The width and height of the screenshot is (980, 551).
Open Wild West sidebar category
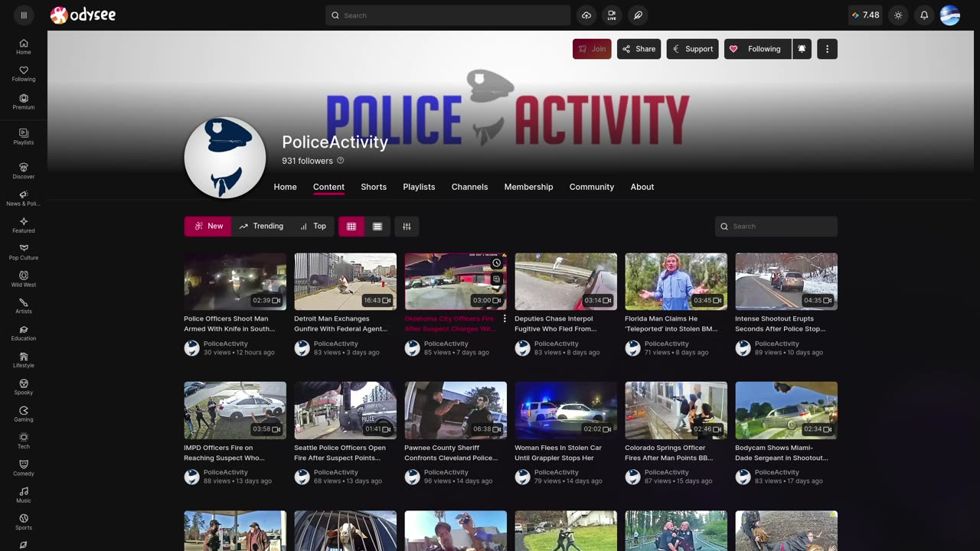coord(24,279)
